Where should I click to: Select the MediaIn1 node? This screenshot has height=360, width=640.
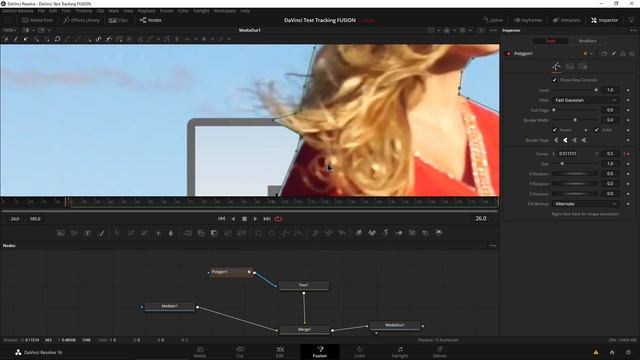[x=170, y=306]
